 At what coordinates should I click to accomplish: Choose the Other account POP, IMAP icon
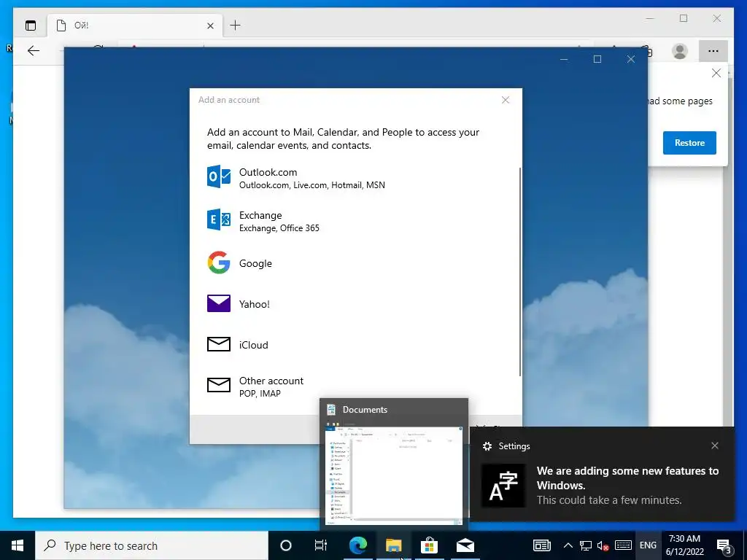click(219, 385)
